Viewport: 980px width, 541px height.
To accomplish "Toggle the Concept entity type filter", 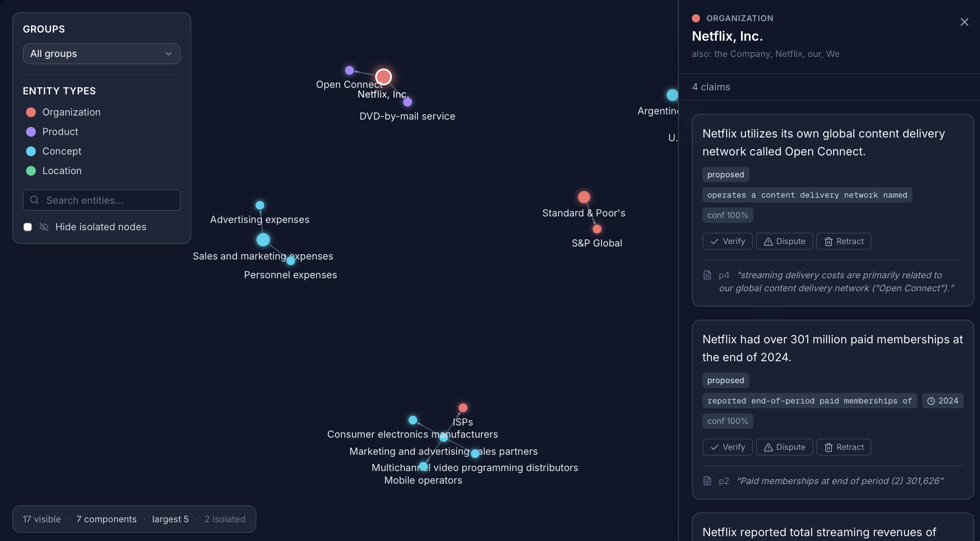I will point(54,151).
